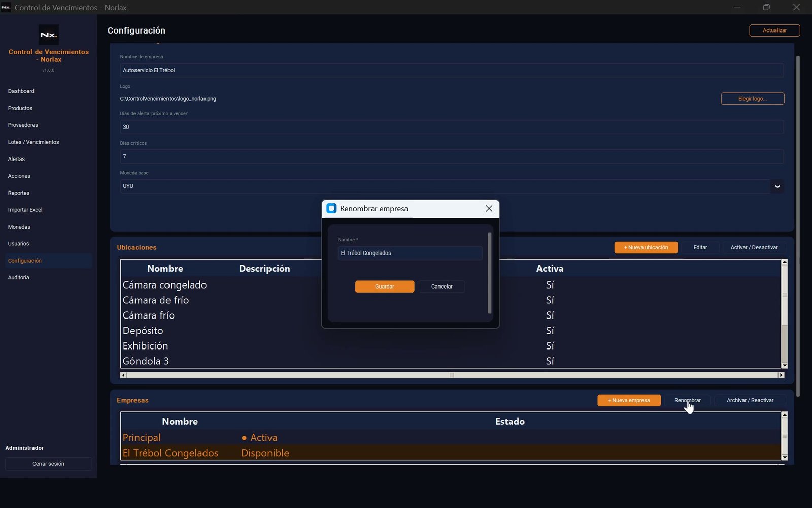Click the Nombre field in rename dialog
This screenshot has height=508, width=812.
coord(410,253)
